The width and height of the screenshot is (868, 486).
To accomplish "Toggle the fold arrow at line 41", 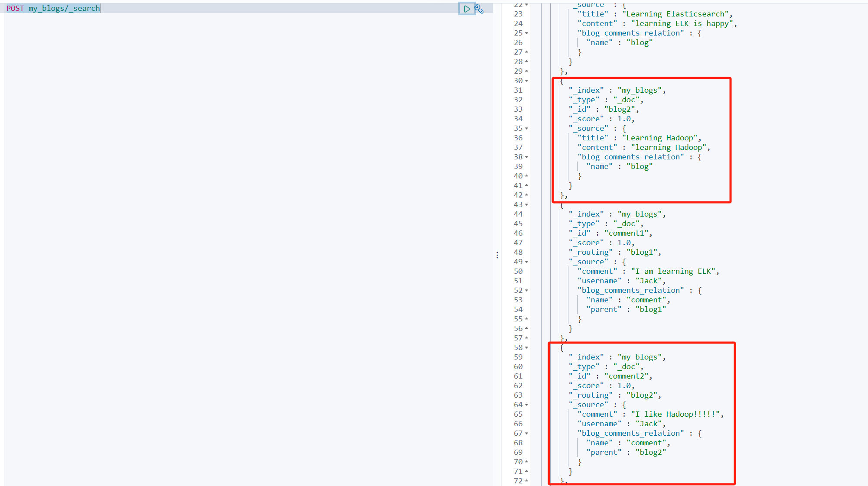I will [x=527, y=185].
